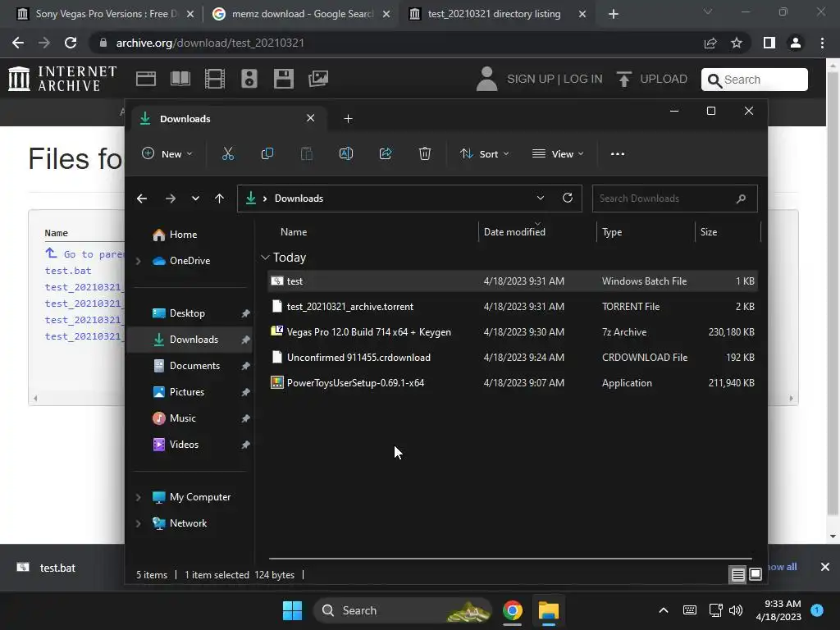This screenshot has width=840, height=630.
Task: Open Chrome profile avatar icon
Action: pos(796,43)
